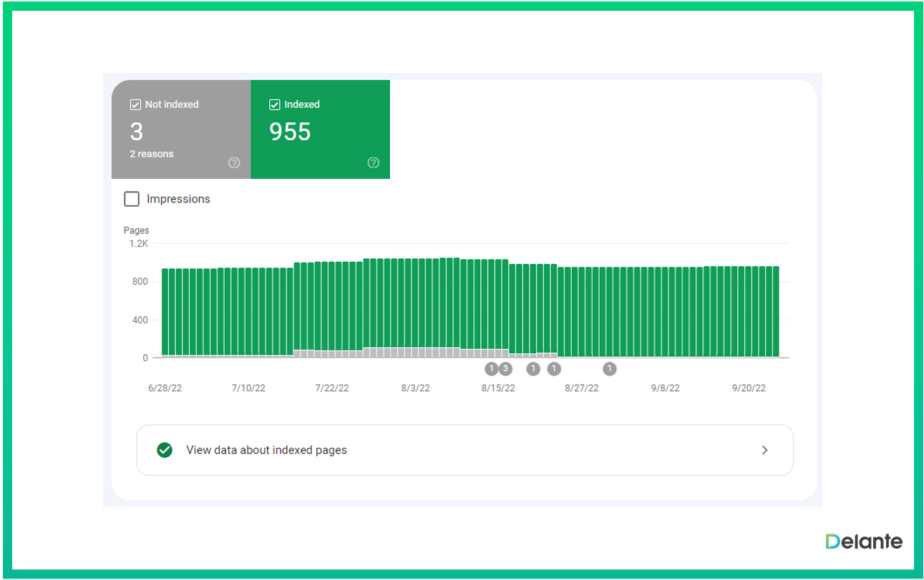
Task: Open help icon on Indexed card
Action: click(373, 163)
